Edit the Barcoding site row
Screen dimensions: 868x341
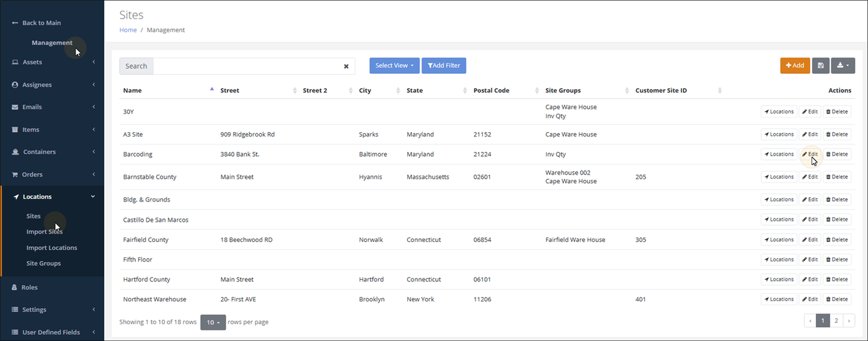click(x=810, y=154)
